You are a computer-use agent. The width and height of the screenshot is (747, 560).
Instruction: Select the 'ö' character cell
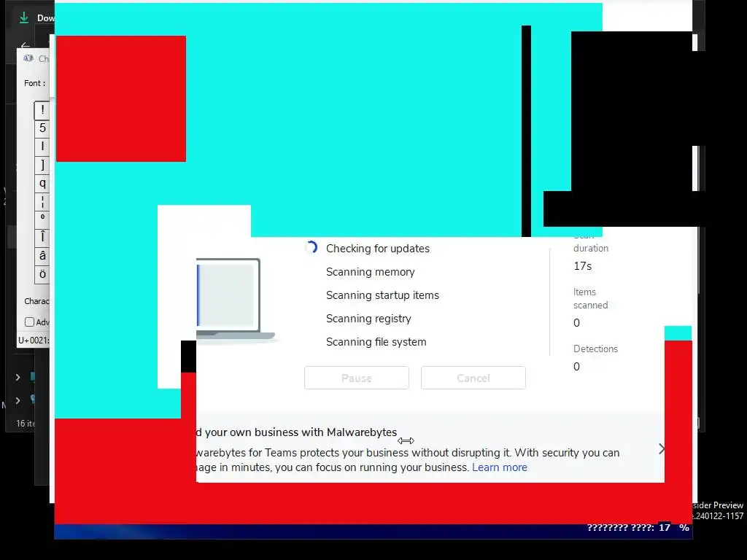pyautogui.click(x=42, y=274)
